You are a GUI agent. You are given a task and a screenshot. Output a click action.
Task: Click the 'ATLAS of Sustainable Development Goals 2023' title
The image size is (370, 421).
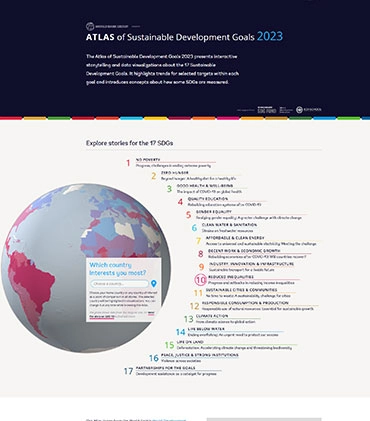[184, 37]
